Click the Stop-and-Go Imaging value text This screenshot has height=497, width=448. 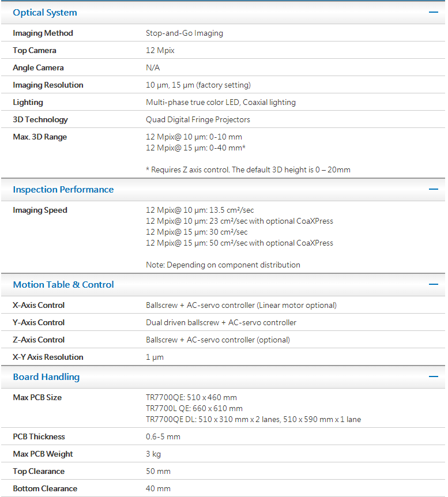click(x=185, y=33)
